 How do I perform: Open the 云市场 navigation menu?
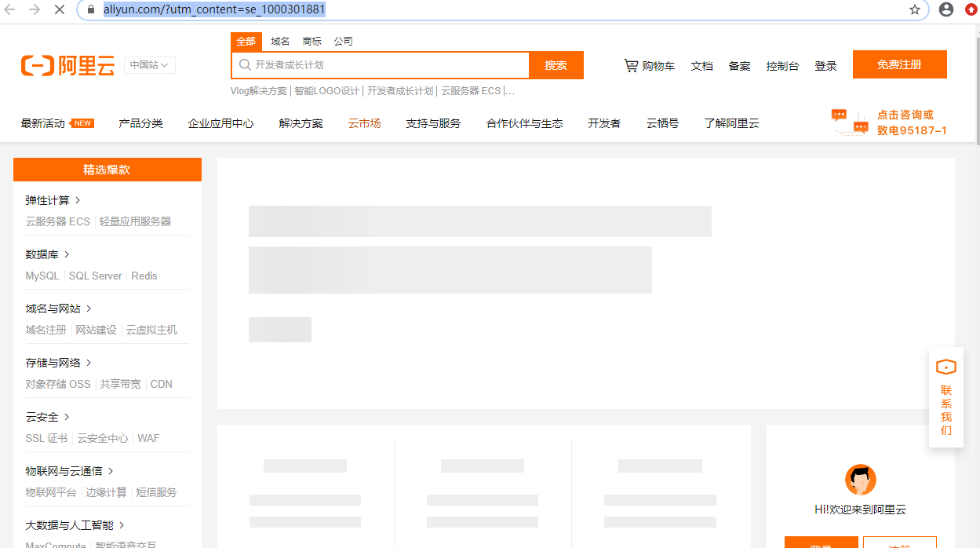pyautogui.click(x=364, y=122)
